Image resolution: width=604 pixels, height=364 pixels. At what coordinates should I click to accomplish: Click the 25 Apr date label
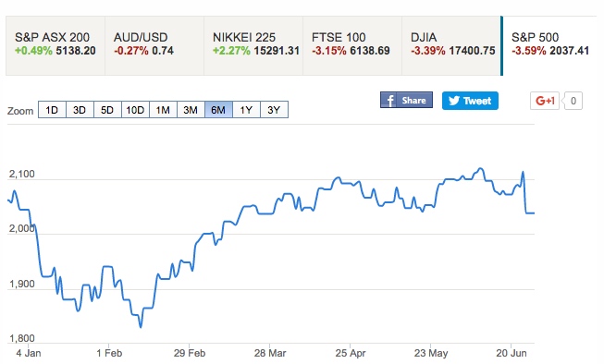(351, 353)
